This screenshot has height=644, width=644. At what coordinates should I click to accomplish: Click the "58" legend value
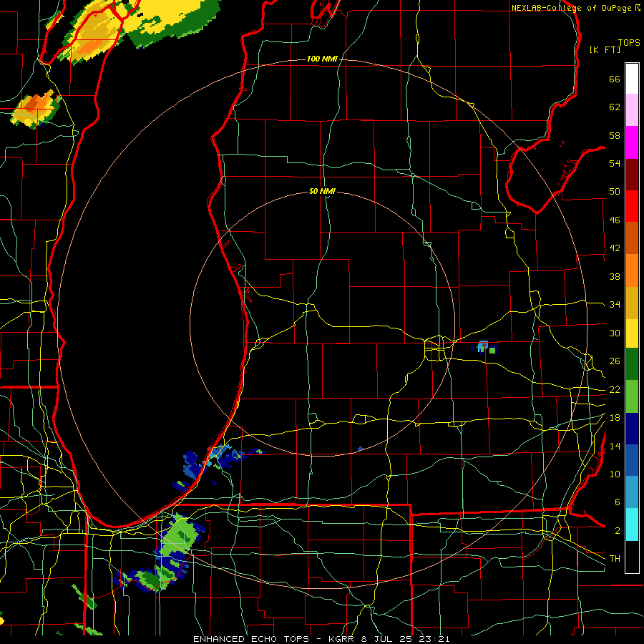tap(615, 135)
